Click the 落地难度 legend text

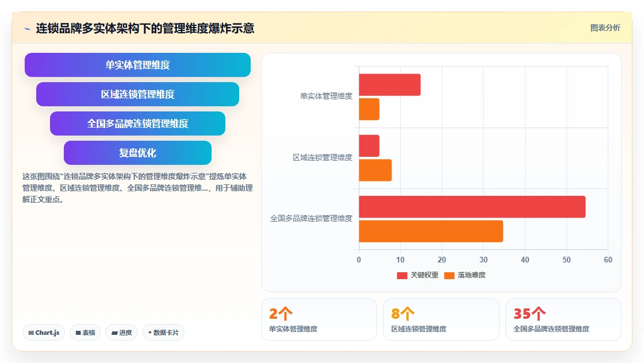[471, 275]
